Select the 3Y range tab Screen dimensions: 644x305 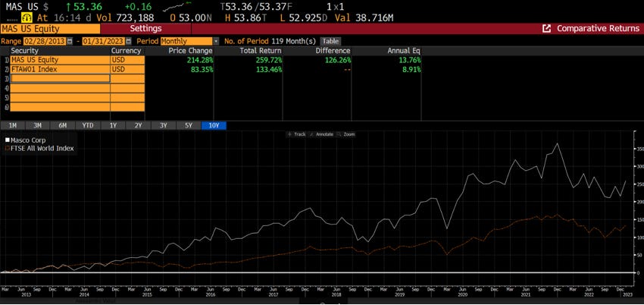(163, 126)
